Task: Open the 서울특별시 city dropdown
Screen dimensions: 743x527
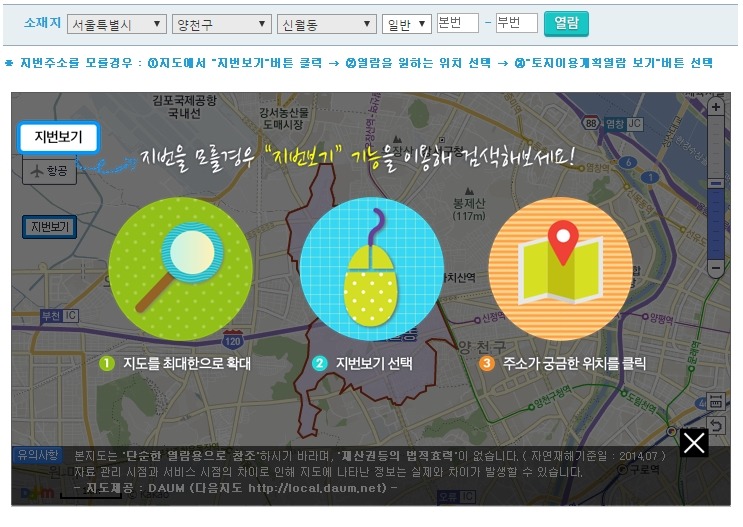Action: (x=117, y=24)
